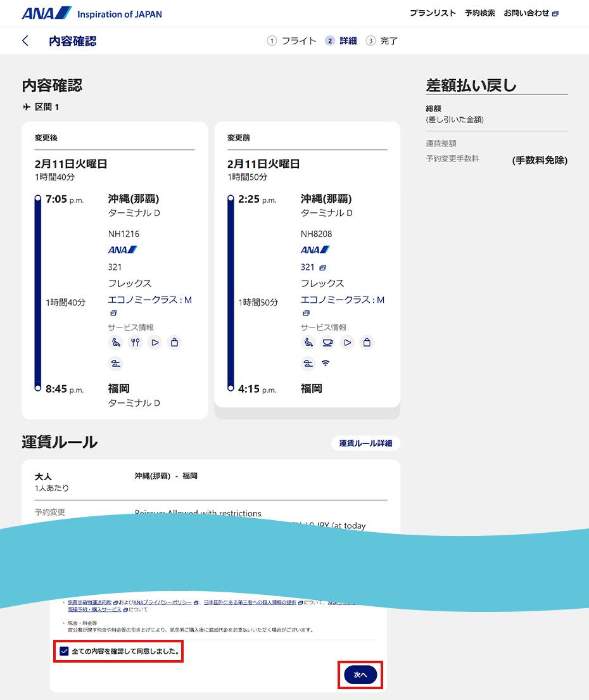The width and height of the screenshot is (589, 700).
Task: Open the meal service icon for NH1216
Action: (136, 342)
